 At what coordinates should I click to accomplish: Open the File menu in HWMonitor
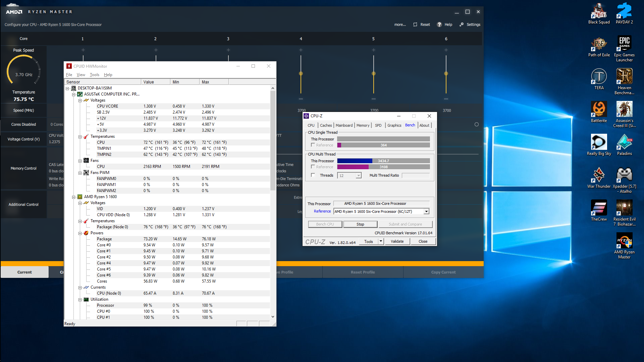69,75
